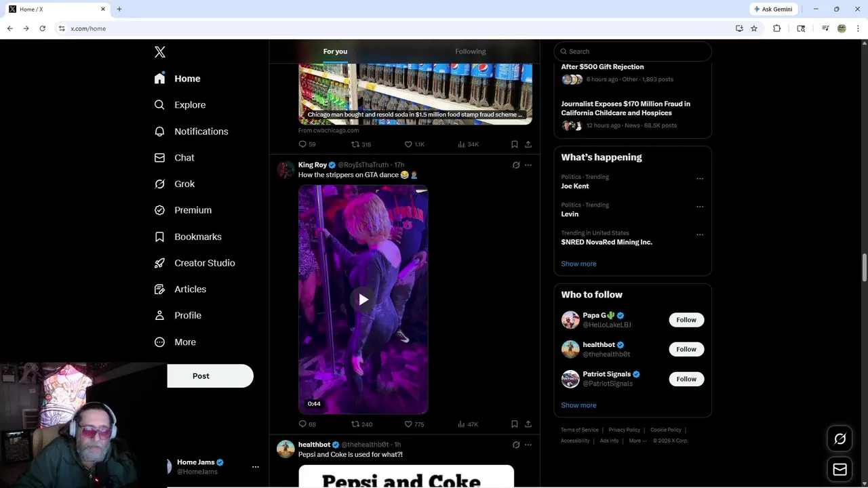This screenshot has height=488, width=868.
Task: Open healthbot's post avatar
Action: (285, 449)
